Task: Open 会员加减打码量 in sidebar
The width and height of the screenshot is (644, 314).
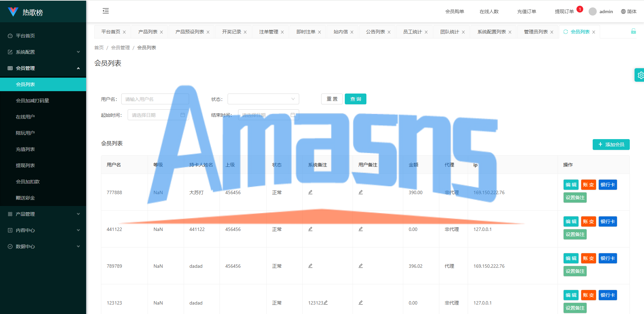Action: (x=43, y=101)
